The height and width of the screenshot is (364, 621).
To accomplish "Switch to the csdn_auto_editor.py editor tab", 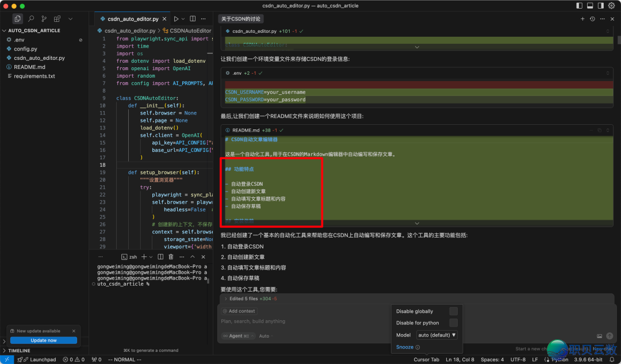I will click(129, 19).
